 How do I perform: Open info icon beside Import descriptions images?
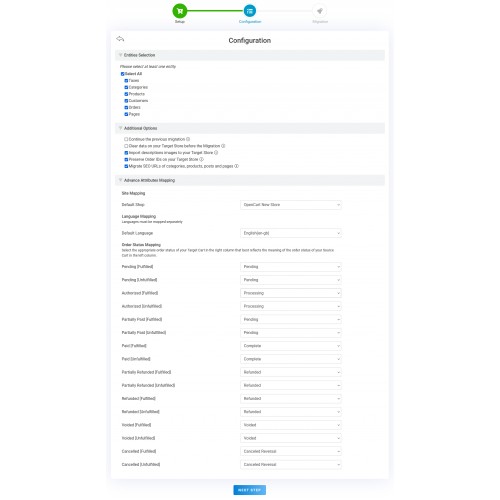216,153
